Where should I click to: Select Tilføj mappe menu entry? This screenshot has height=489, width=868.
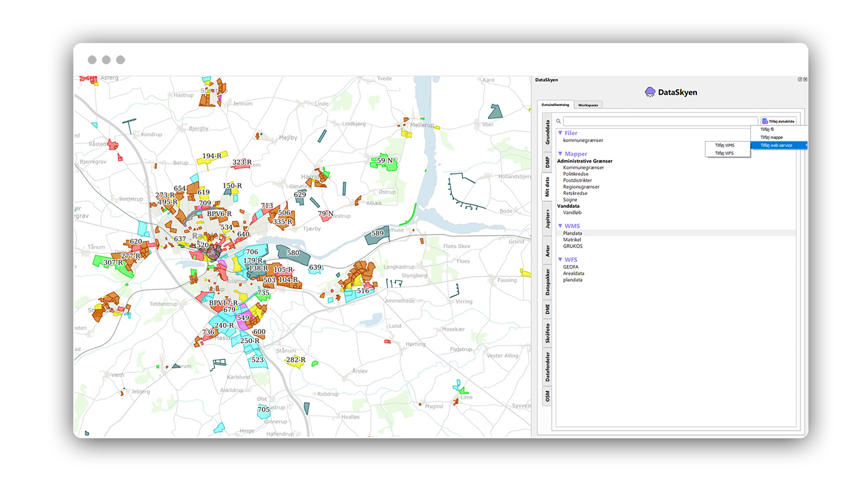coord(771,137)
